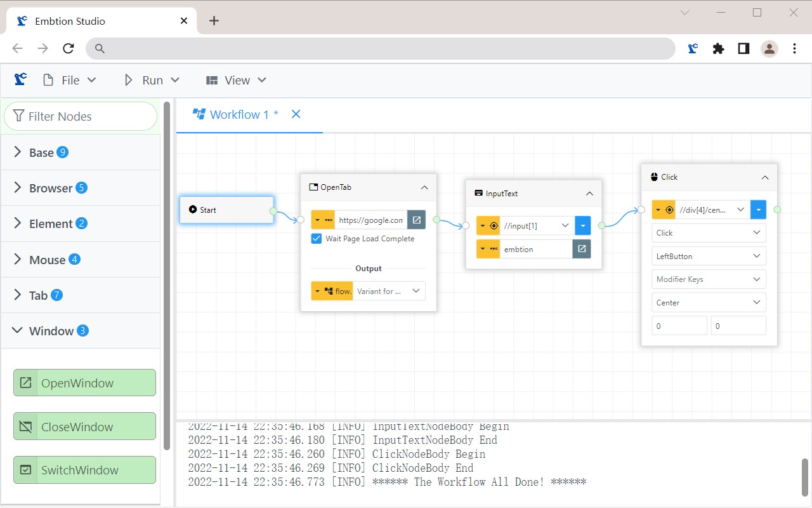The height and width of the screenshot is (508, 812).
Task: Click the SwitchWindow node icon
Action: [26, 470]
